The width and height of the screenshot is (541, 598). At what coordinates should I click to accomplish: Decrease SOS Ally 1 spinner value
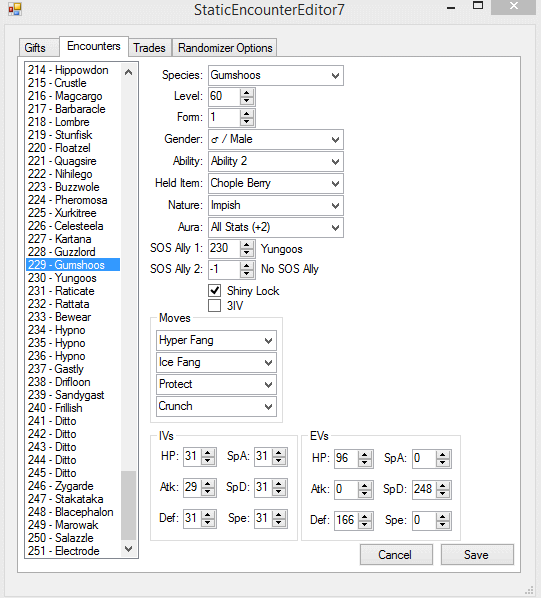247,252
